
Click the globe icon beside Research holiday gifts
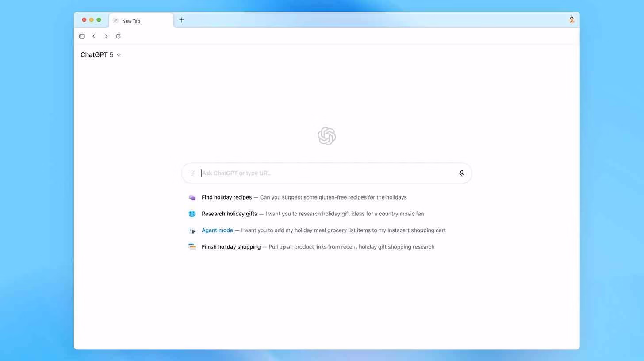[x=192, y=214]
